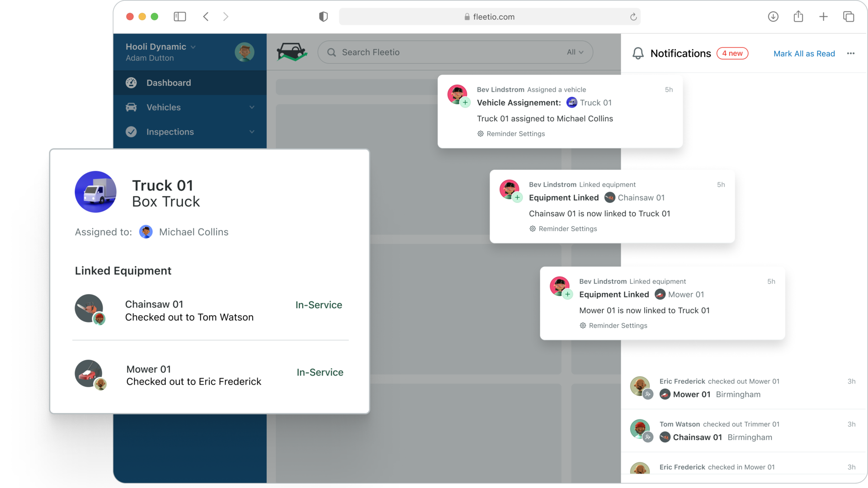
Task: Open the browser tab overview icon
Action: (849, 17)
